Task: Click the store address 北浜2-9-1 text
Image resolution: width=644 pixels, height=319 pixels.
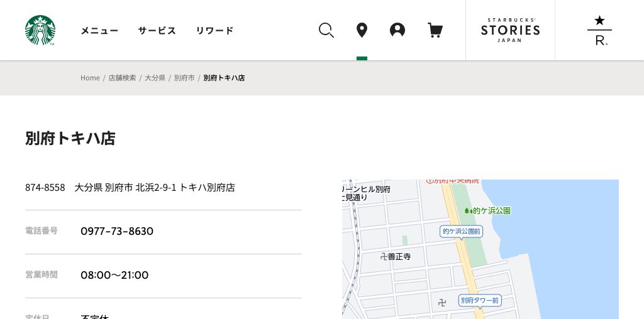Action: (156, 188)
